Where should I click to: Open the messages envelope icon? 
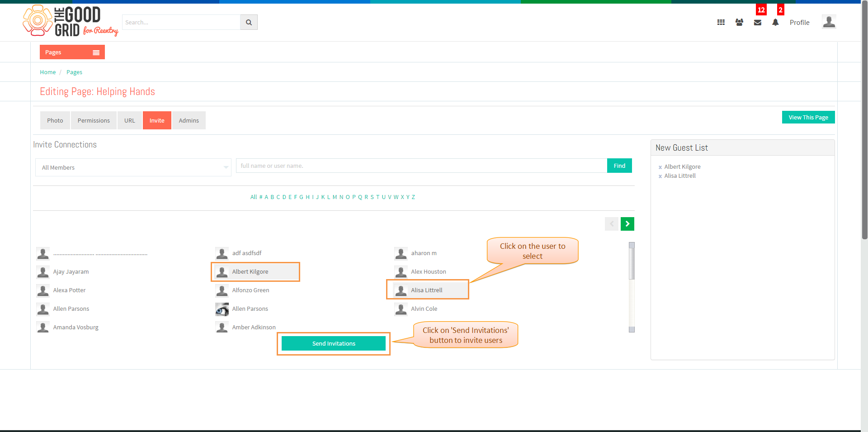pos(758,23)
